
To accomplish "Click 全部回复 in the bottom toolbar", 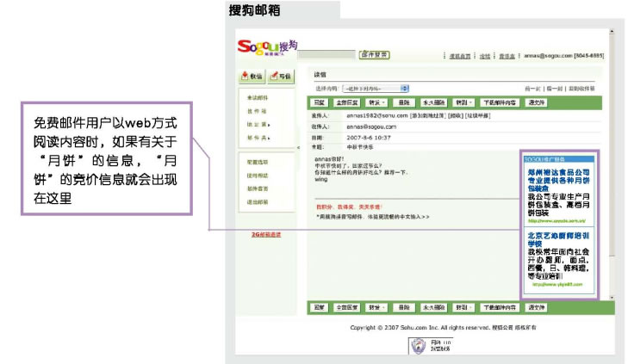I will [x=347, y=307].
